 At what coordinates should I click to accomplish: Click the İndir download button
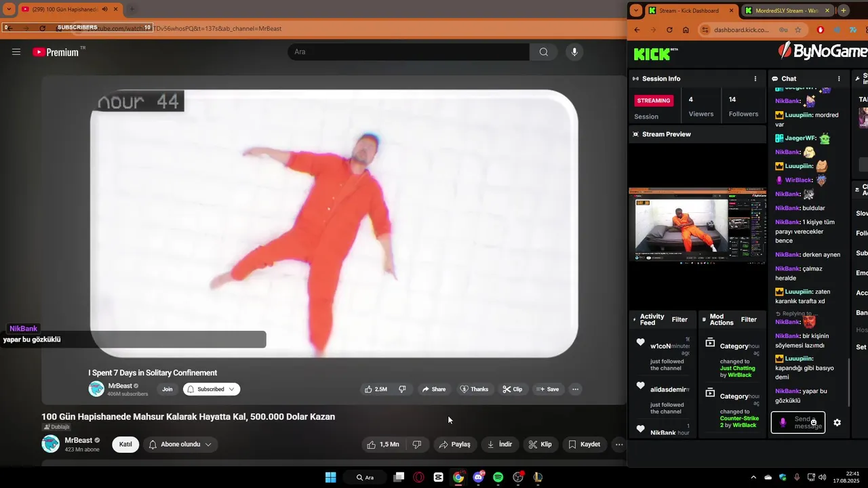500,445
